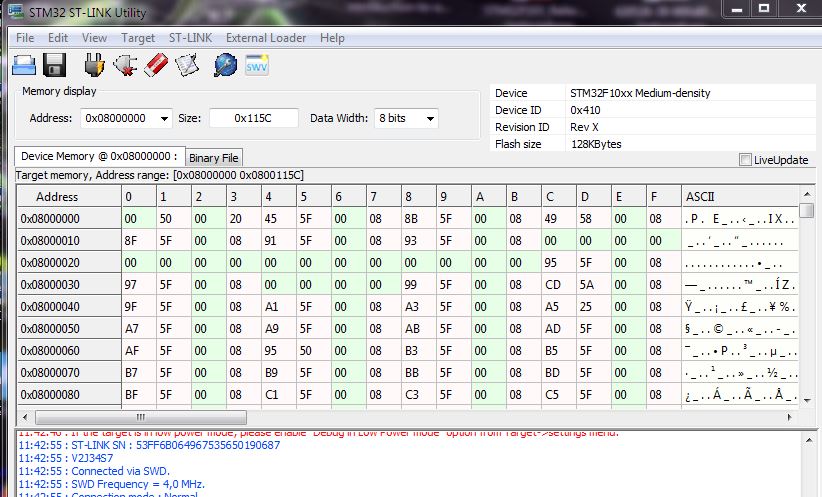Viewport: 822px width, 497px height.
Task: Select row address 0x08000000
Action: (69, 219)
